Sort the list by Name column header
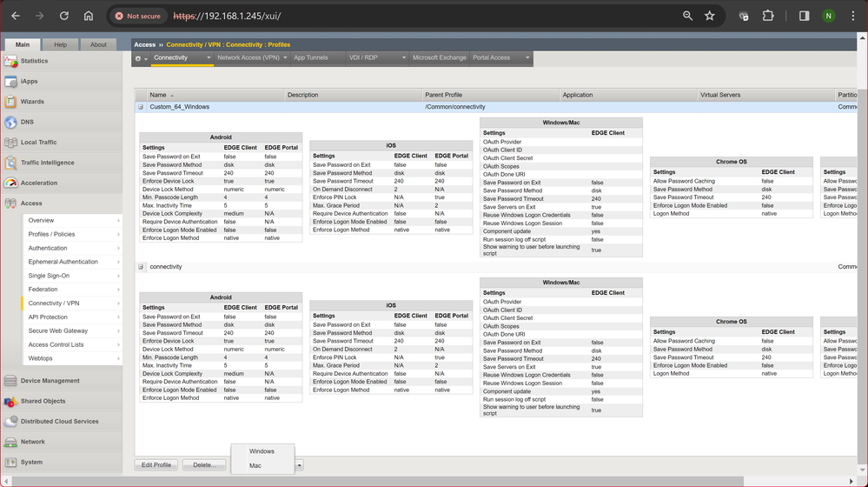The image size is (868, 487). pyautogui.click(x=158, y=95)
